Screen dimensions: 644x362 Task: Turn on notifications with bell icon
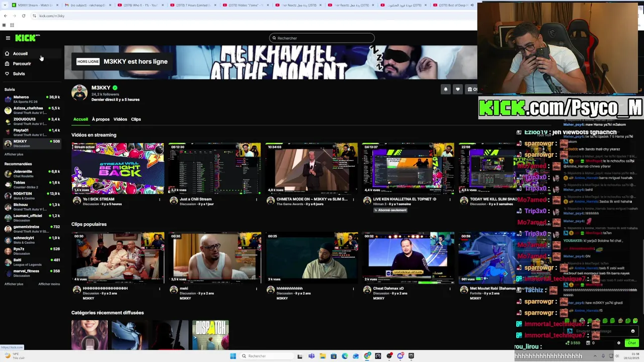click(x=445, y=89)
